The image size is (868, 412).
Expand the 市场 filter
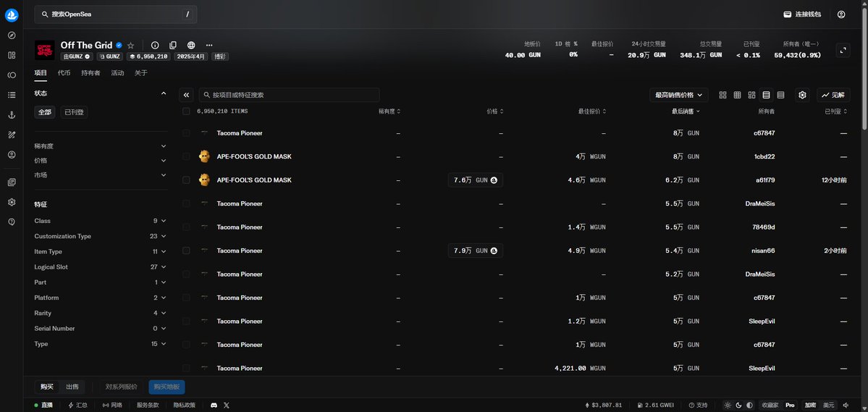coord(100,175)
